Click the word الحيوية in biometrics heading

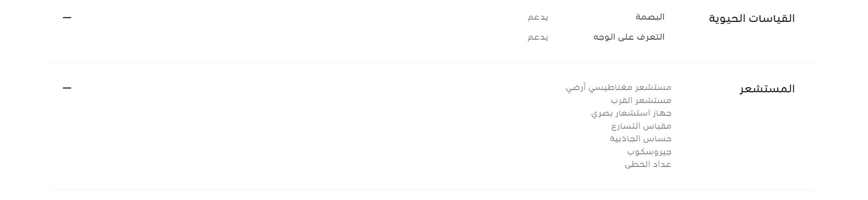point(728,19)
